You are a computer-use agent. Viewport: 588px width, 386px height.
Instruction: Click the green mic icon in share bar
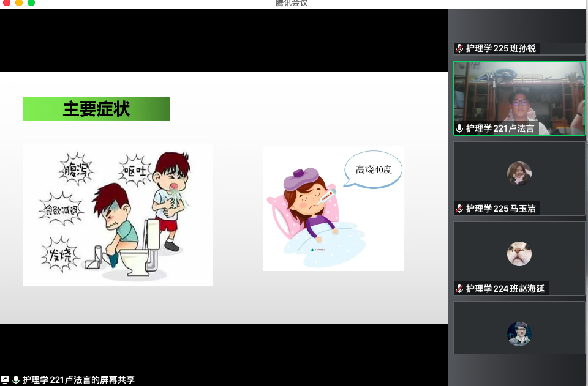[16, 380]
